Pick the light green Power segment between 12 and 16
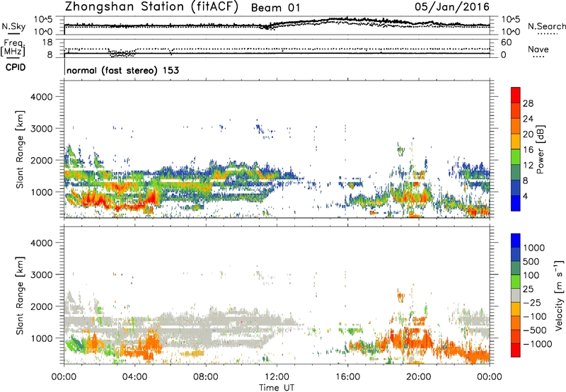 516,156
